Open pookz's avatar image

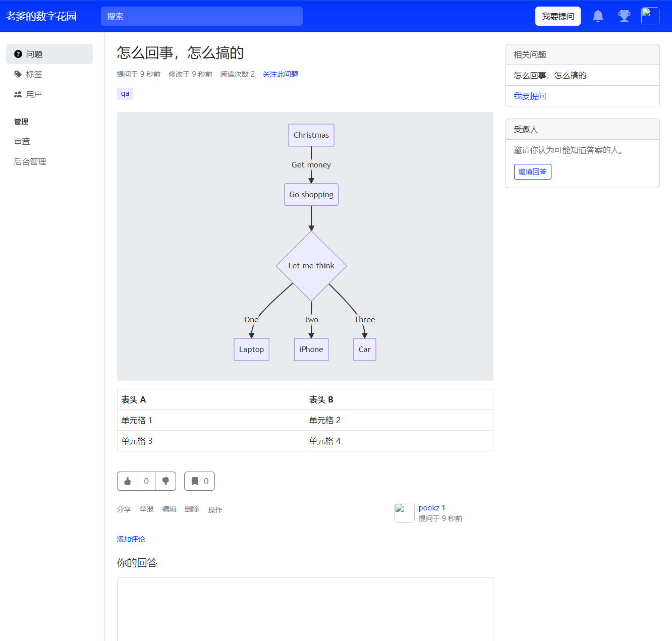tap(404, 513)
